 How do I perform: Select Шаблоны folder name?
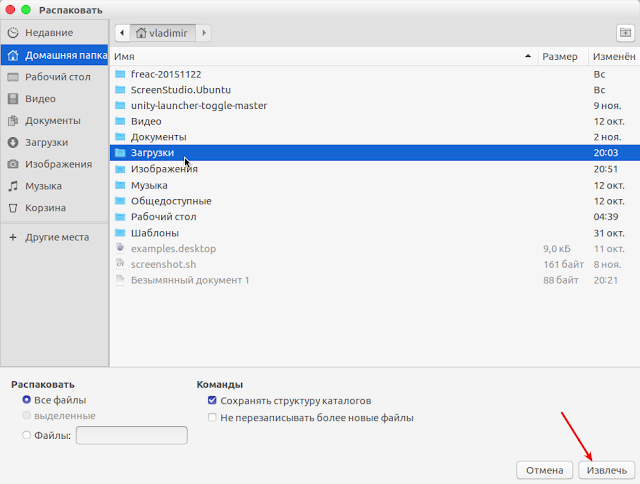click(x=155, y=233)
